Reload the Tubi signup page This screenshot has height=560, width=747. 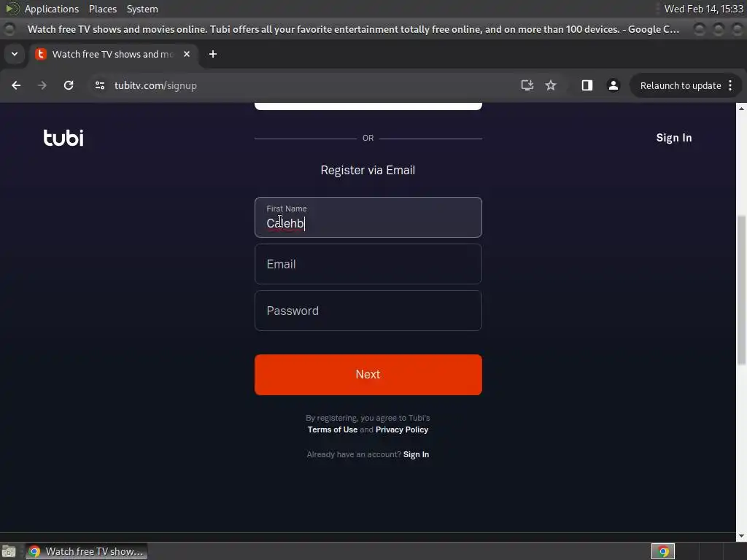click(x=69, y=85)
